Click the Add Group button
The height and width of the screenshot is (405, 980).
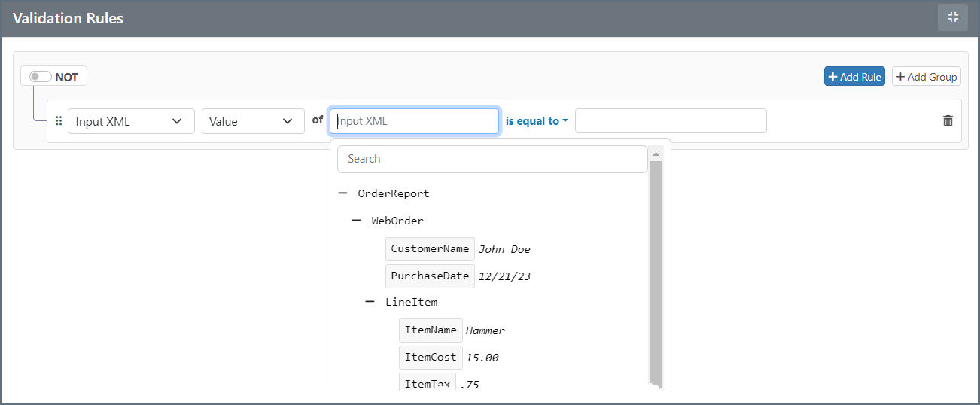pos(926,77)
